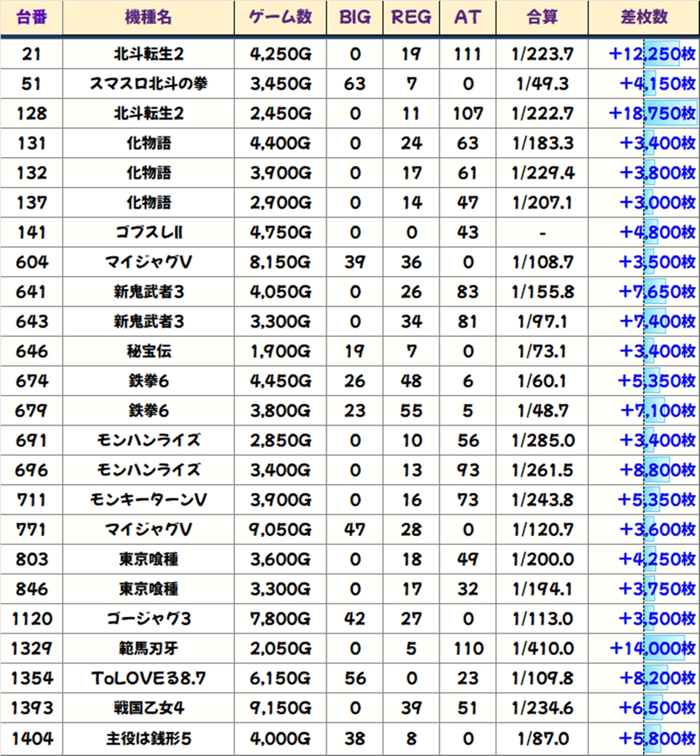Select the ToLOVEる8.7 machine name

point(148,679)
